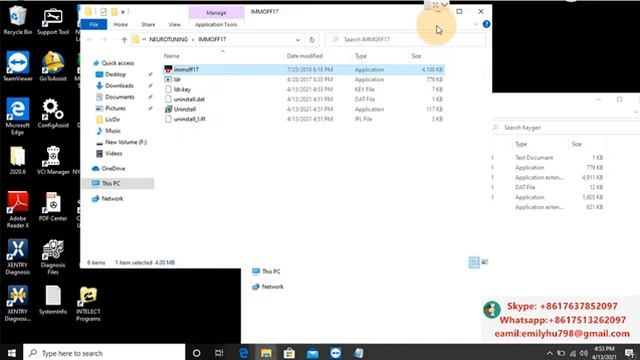Open the Adobe Reader X desktop icon
This screenshot has width=640, height=360.
18,210
